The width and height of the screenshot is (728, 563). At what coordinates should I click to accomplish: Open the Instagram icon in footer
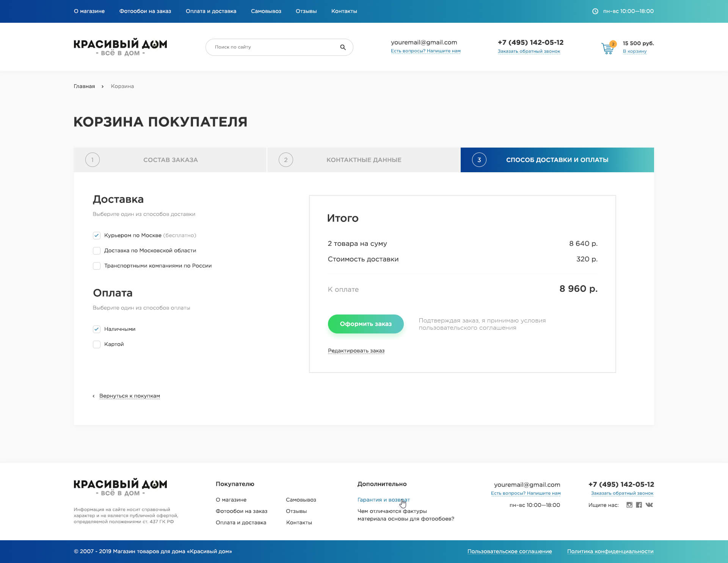(x=629, y=505)
